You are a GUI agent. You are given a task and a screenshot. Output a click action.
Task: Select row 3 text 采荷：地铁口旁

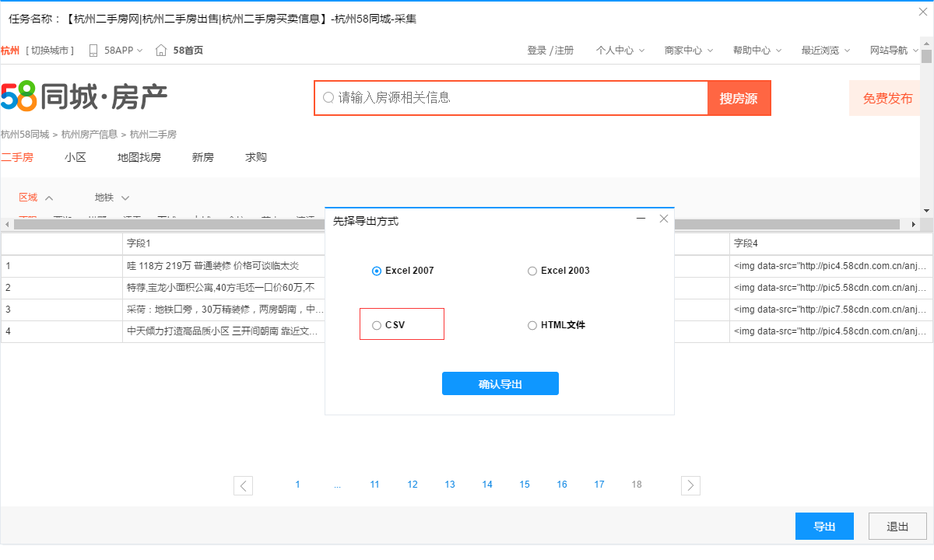[225, 310]
